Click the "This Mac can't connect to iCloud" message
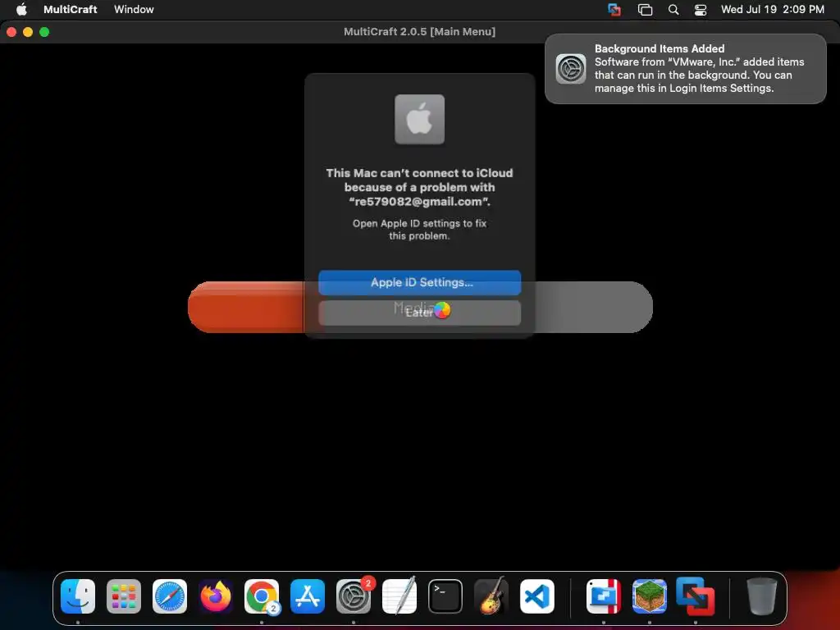The height and width of the screenshot is (630, 840). point(419,187)
